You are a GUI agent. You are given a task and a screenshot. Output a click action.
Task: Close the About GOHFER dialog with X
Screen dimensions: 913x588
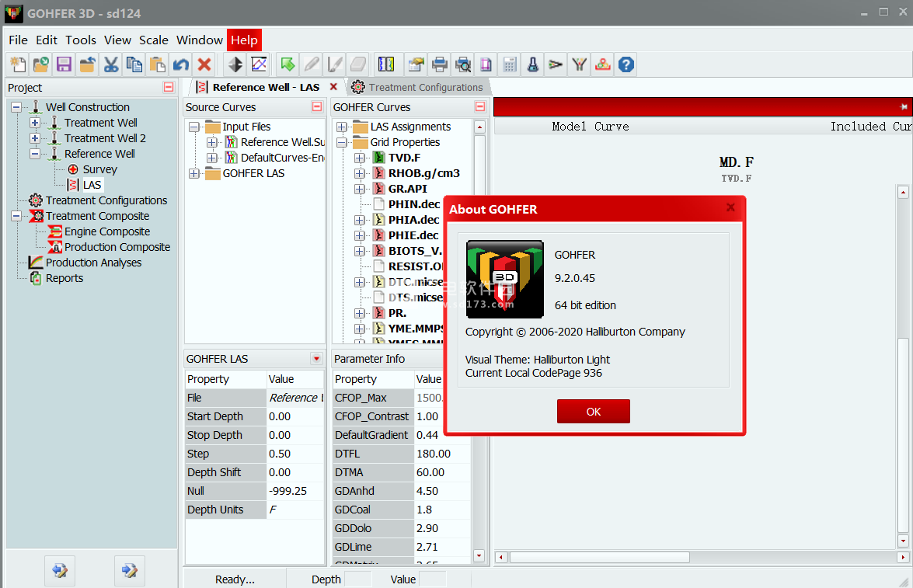pyautogui.click(x=730, y=208)
